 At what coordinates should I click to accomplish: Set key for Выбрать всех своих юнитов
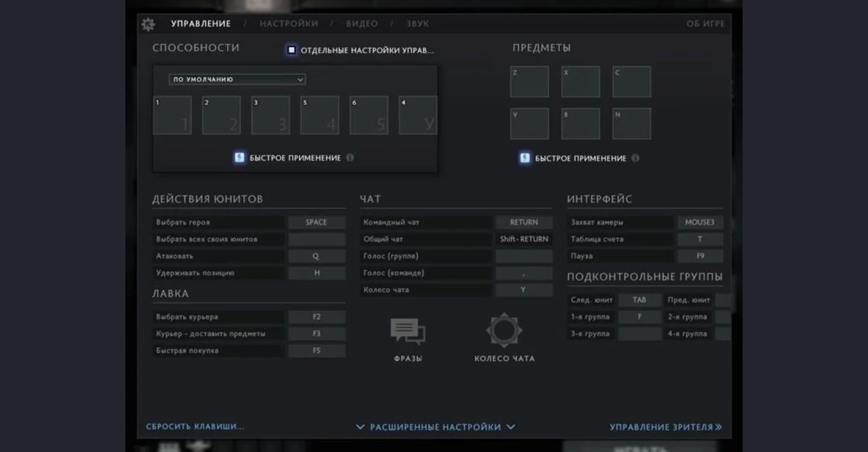pos(316,239)
